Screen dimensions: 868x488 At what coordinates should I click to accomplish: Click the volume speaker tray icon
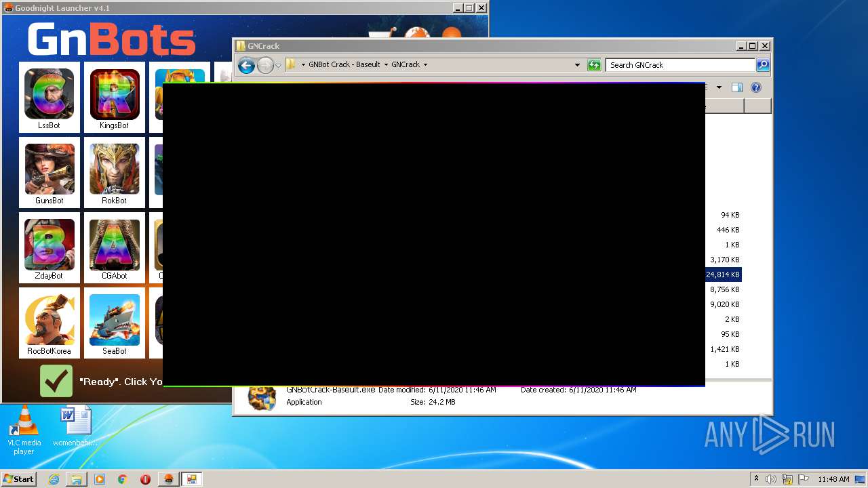[x=771, y=479]
